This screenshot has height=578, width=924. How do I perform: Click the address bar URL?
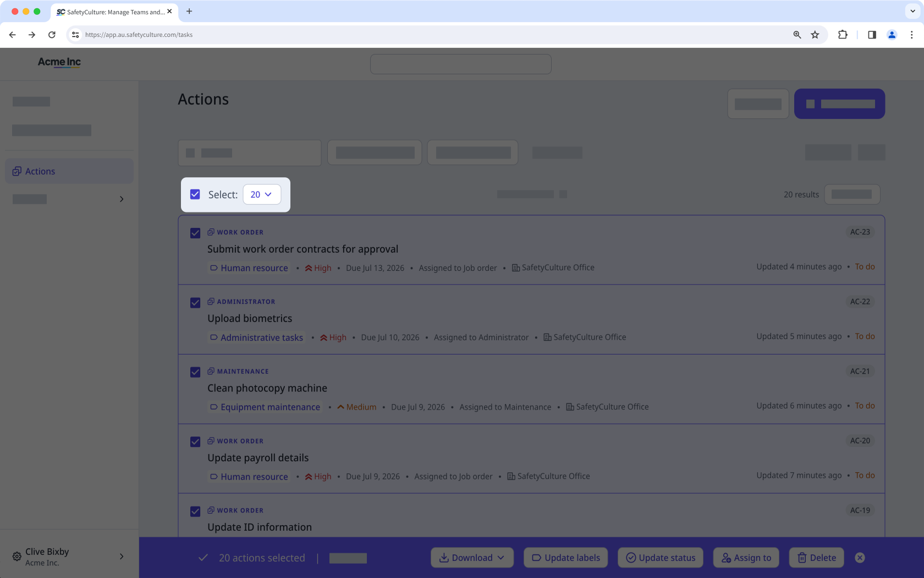tap(139, 35)
